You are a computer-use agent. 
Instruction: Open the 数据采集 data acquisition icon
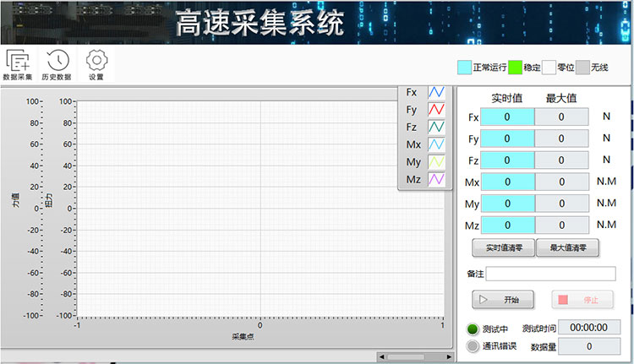tap(17, 61)
